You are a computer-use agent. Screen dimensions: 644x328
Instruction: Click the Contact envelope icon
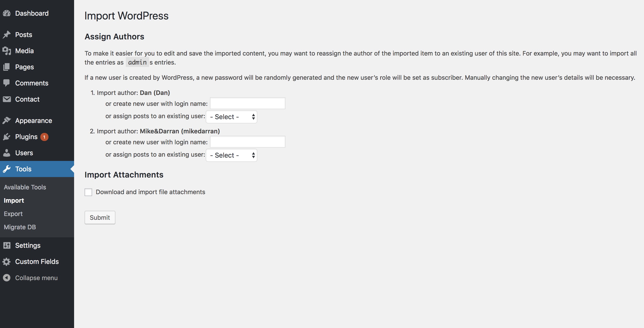[x=7, y=99]
